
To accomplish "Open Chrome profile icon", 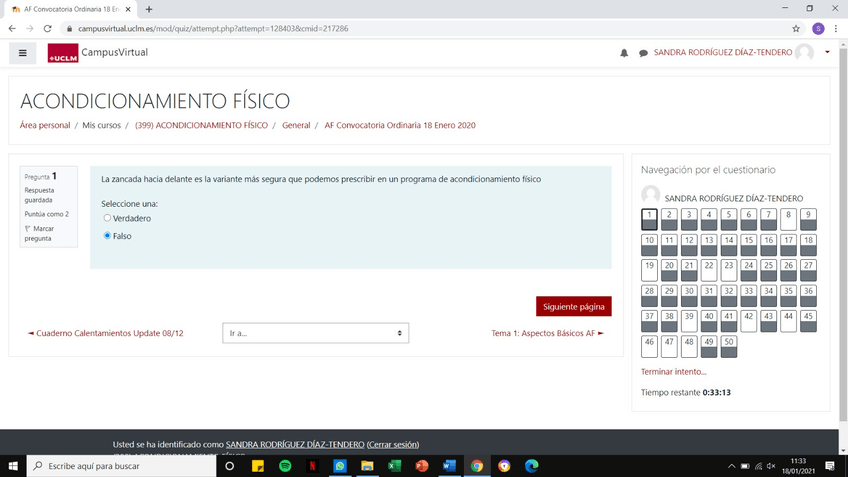I will tap(818, 29).
